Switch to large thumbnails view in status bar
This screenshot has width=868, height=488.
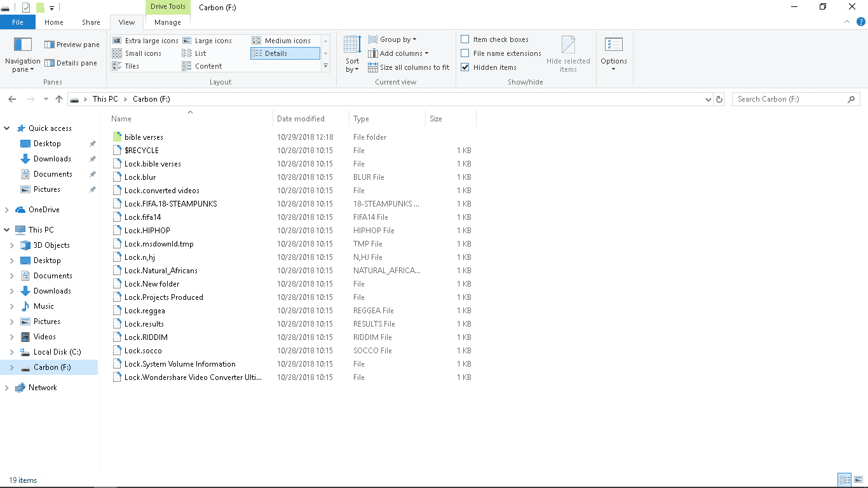tap(858, 480)
